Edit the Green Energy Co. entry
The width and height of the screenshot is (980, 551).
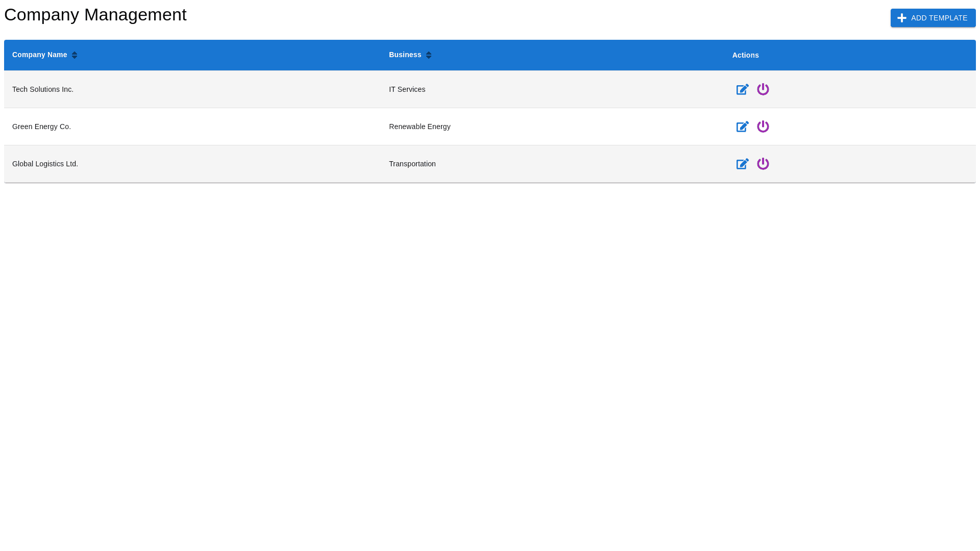pos(742,127)
